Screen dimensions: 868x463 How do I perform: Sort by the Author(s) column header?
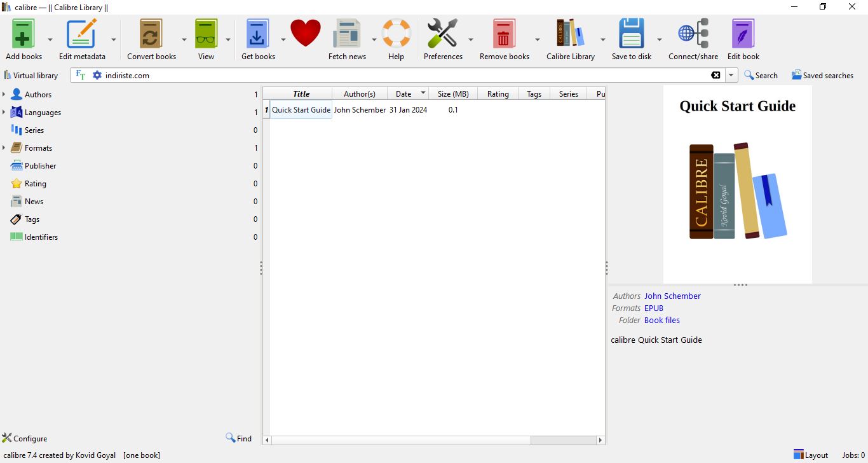(x=360, y=93)
